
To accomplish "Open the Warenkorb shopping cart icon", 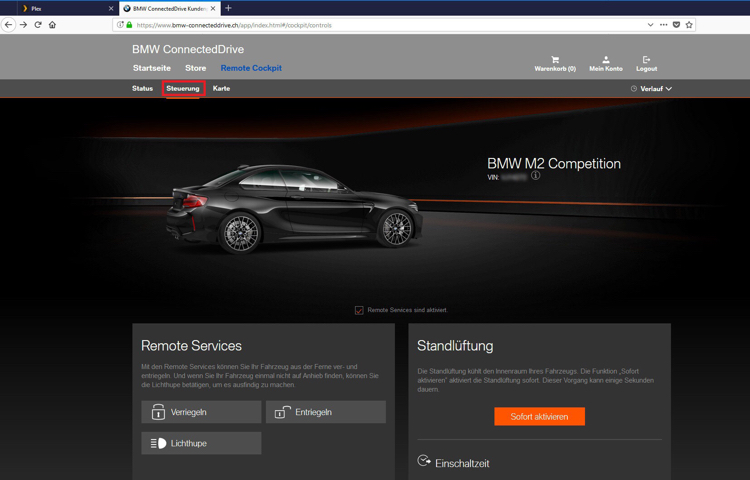I will [555, 60].
